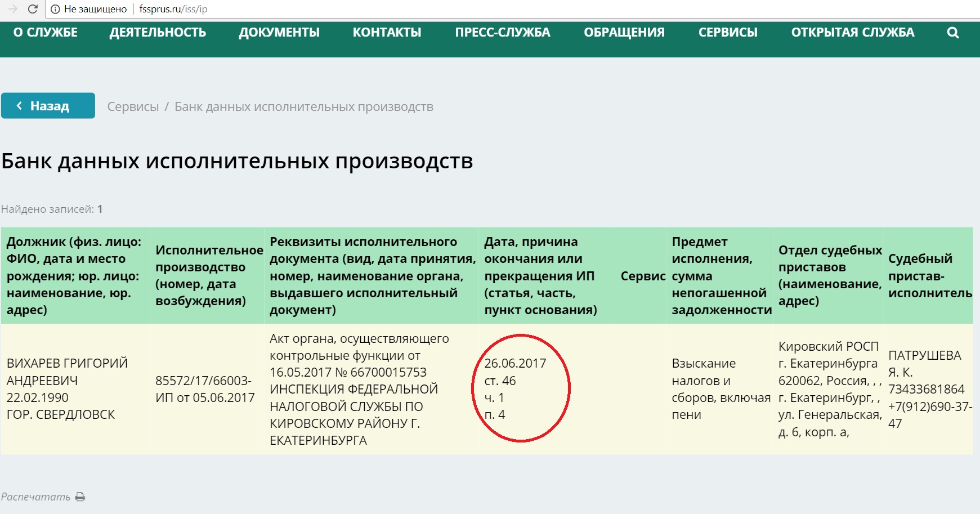Click phone number +7(912)690-37-47
Image resolution: width=980 pixels, height=514 pixels.
point(928,415)
